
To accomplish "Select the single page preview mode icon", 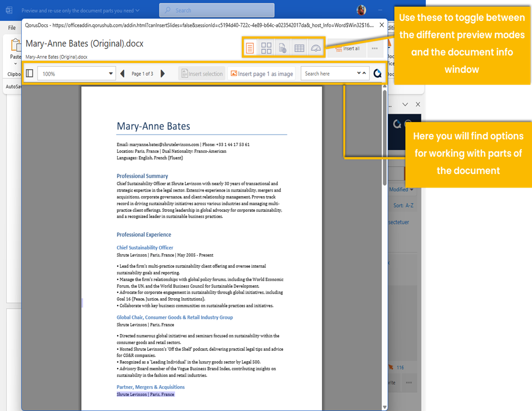I will 250,48.
